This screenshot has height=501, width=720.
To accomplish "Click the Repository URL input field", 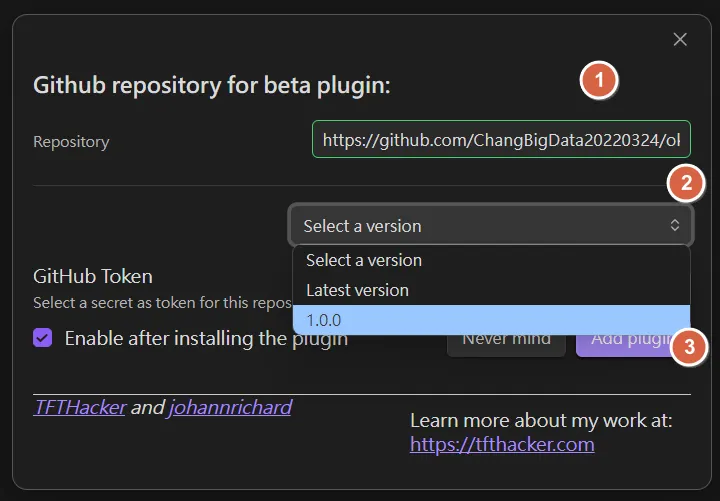I will click(x=500, y=141).
